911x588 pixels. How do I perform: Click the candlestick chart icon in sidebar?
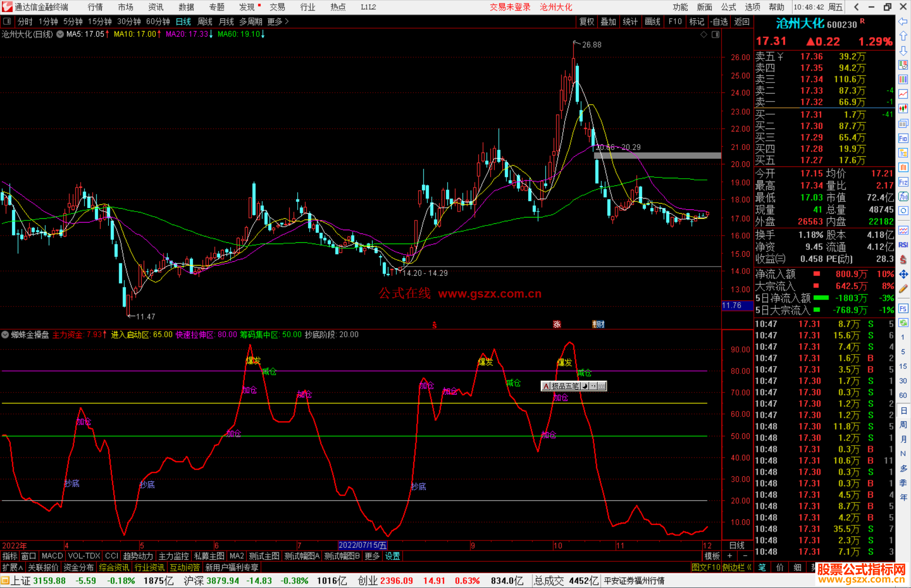[903, 108]
